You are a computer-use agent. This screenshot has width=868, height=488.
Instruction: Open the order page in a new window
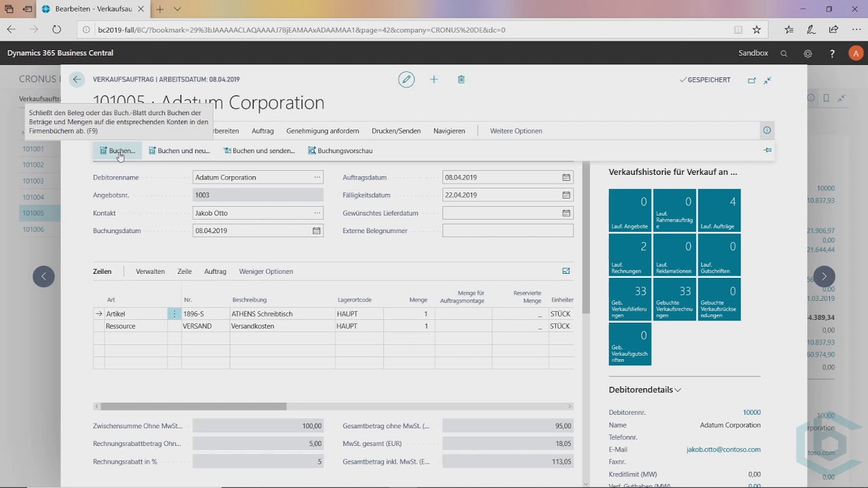(751, 80)
